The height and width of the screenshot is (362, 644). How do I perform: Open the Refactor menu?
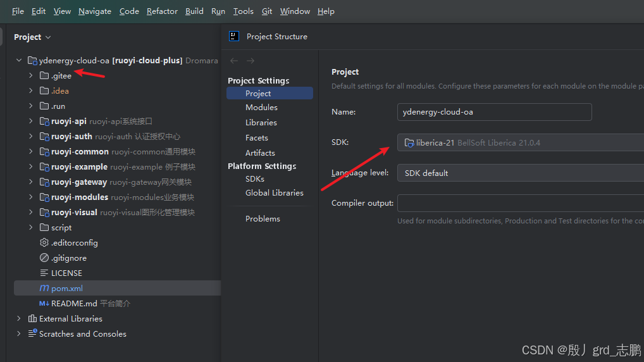tap(162, 11)
